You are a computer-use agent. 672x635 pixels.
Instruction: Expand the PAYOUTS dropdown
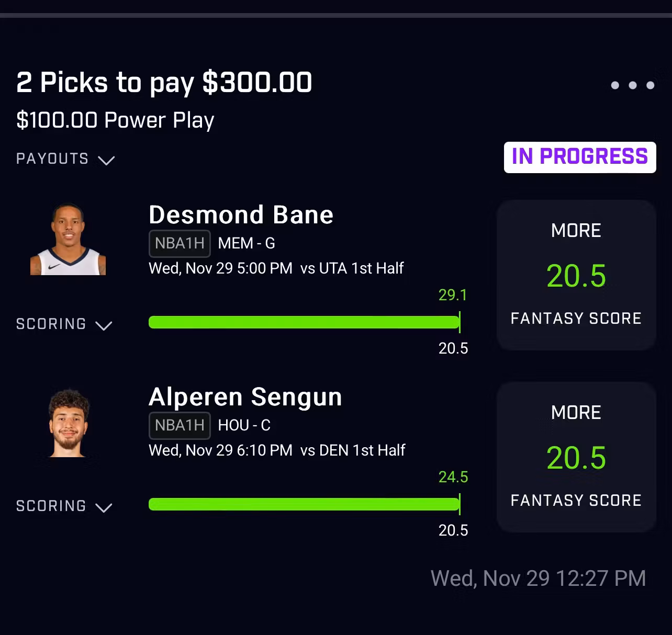(65, 159)
